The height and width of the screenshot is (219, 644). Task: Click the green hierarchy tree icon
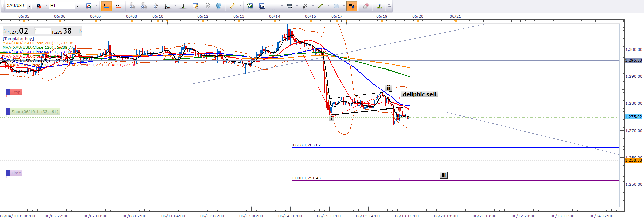coord(379,6)
